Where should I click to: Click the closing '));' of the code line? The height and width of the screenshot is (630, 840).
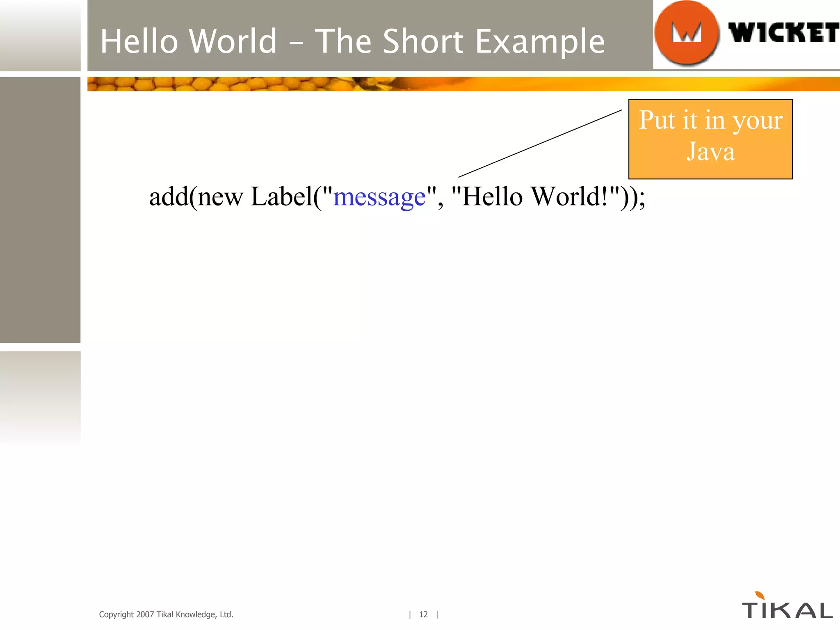(x=632, y=198)
